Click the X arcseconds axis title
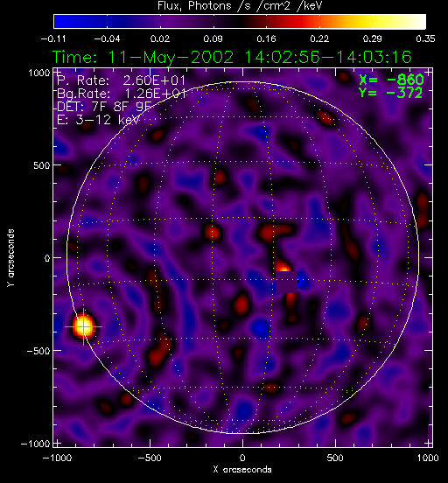The width and height of the screenshot is (448, 483). (242, 470)
